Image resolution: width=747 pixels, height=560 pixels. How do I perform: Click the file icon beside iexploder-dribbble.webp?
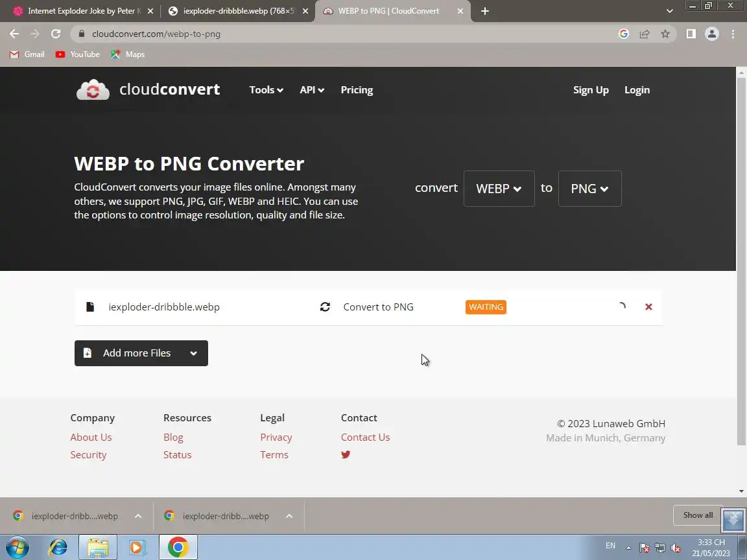(90, 307)
